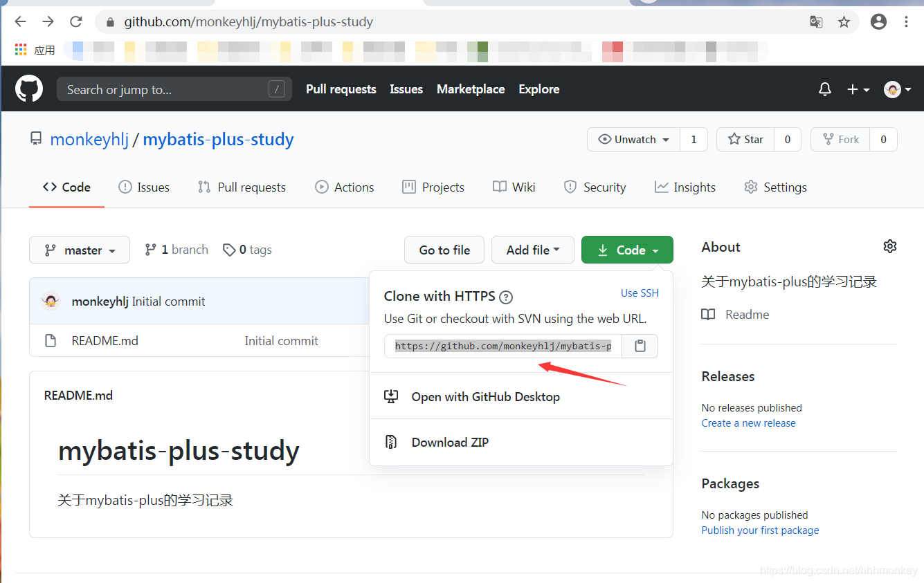
Task: Open watchers count of 1
Action: 694,140
